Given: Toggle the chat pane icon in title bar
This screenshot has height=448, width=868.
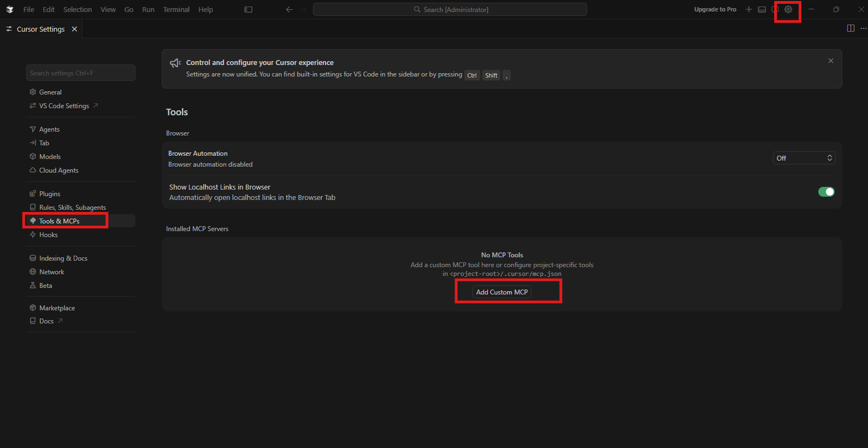Looking at the screenshot, I should point(775,9).
